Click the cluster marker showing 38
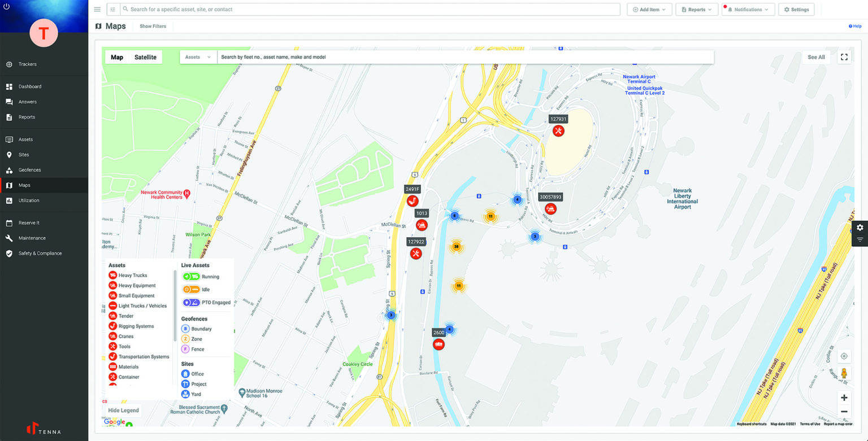Screen dimensions: 868x441 pos(456,247)
